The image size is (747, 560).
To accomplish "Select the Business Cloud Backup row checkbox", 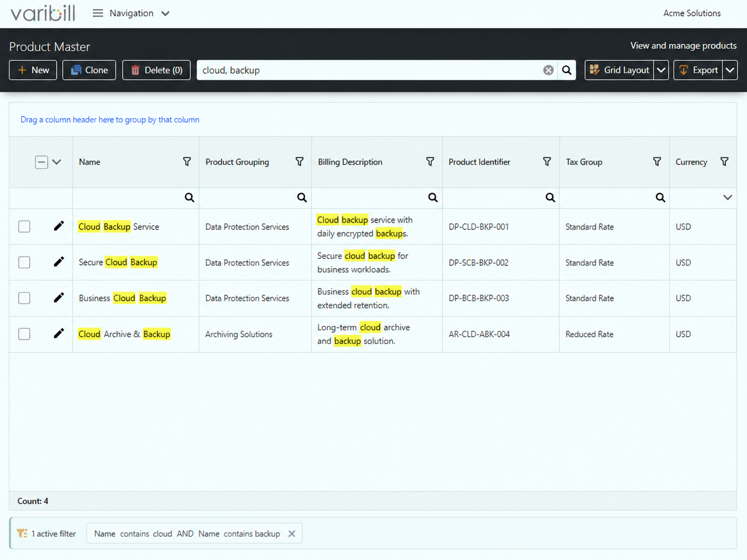I will coord(24,298).
